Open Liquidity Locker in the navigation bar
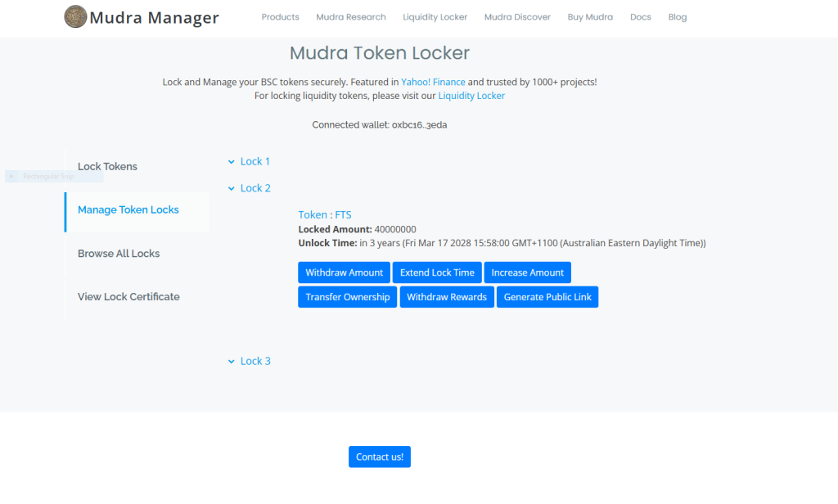 pos(435,17)
